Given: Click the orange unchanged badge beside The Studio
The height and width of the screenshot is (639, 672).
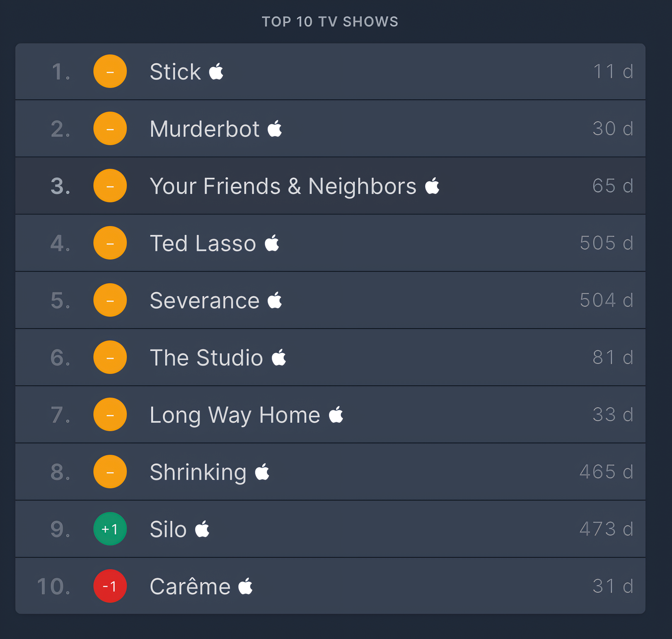Looking at the screenshot, I should point(110,357).
